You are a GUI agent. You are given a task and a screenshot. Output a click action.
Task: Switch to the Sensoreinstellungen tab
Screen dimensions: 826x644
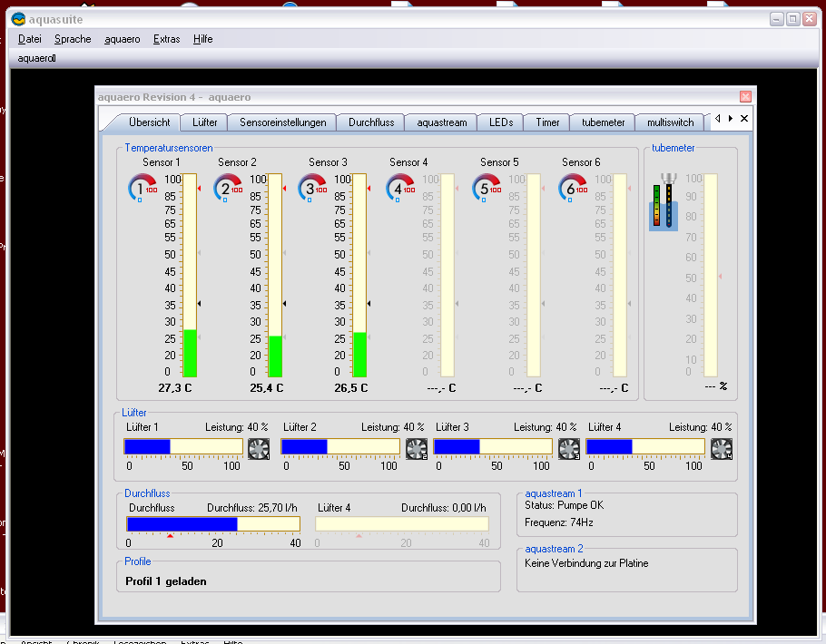(282, 122)
